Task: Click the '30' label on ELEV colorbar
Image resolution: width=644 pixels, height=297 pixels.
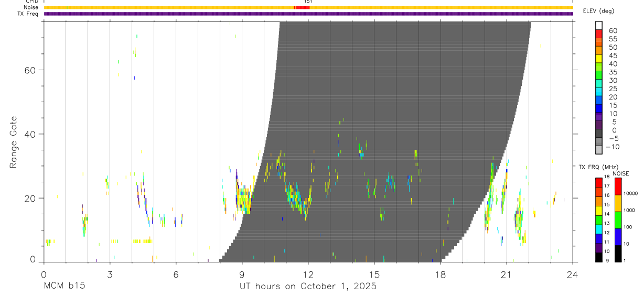Action: point(613,80)
